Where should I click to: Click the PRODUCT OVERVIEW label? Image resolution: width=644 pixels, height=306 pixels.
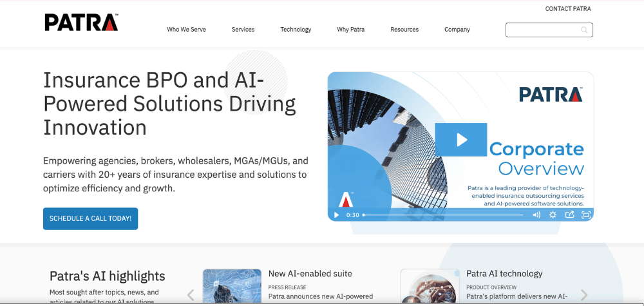coord(491,287)
